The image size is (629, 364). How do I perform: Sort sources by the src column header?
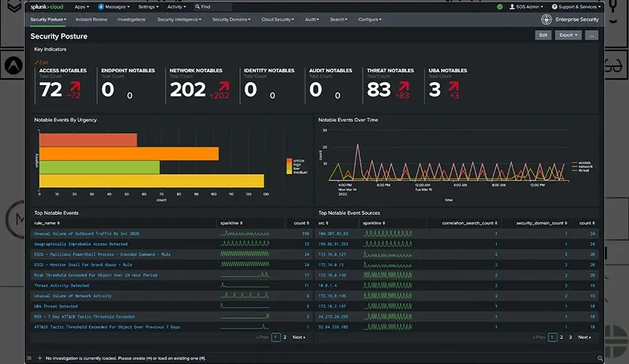pos(324,223)
